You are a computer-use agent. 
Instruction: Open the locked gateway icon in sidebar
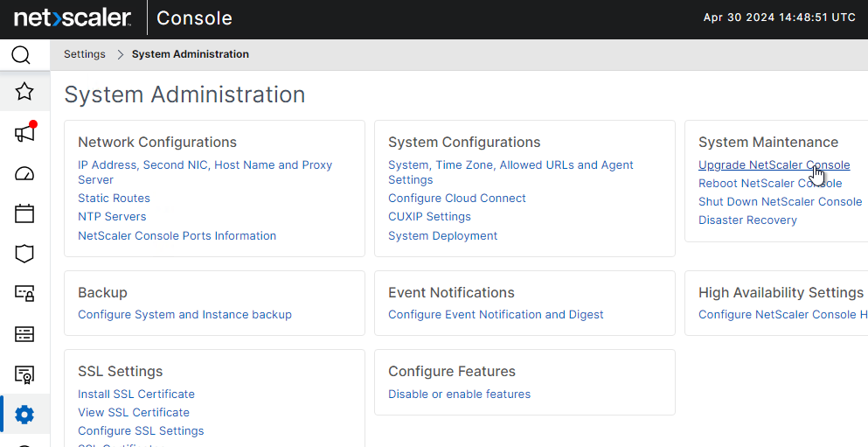pos(24,293)
